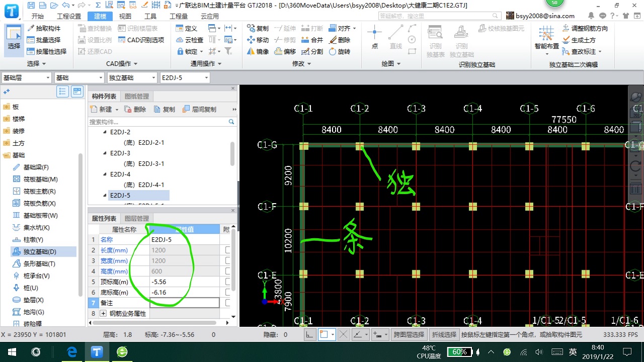
Task: Click 层间复制 inter-floor copy button
Action: (x=199, y=109)
